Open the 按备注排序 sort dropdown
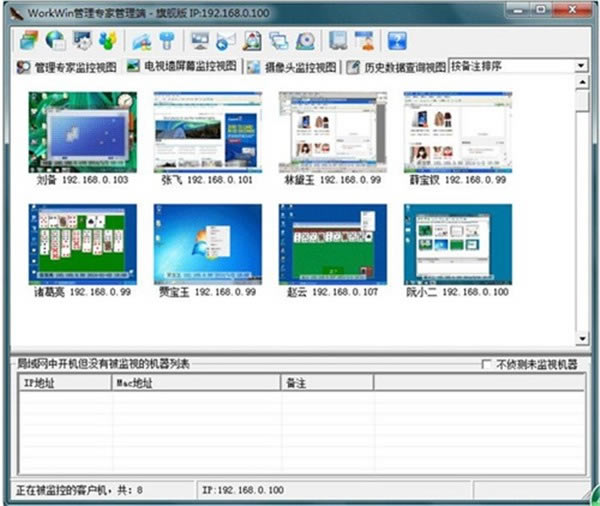 click(x=581, y=66)
